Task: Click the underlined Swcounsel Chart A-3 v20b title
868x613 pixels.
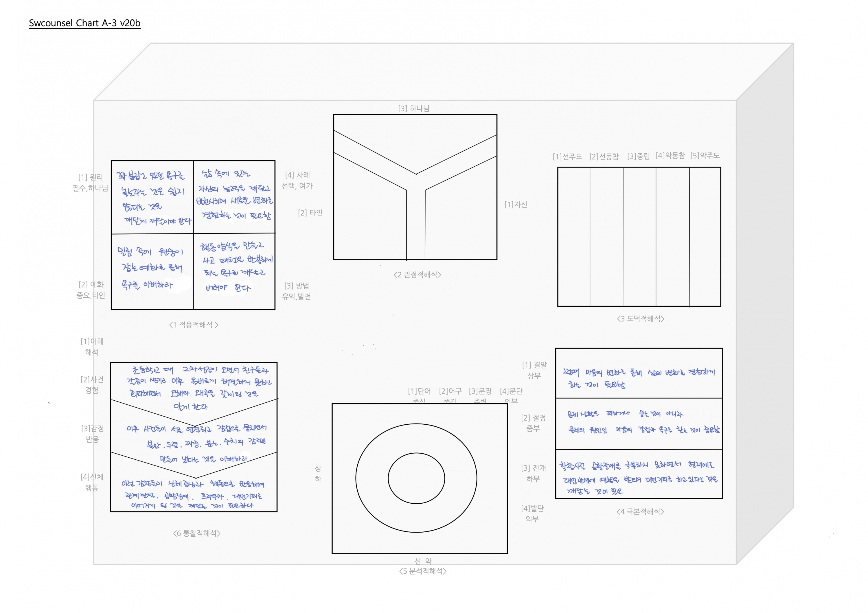Action: [85, 23]
